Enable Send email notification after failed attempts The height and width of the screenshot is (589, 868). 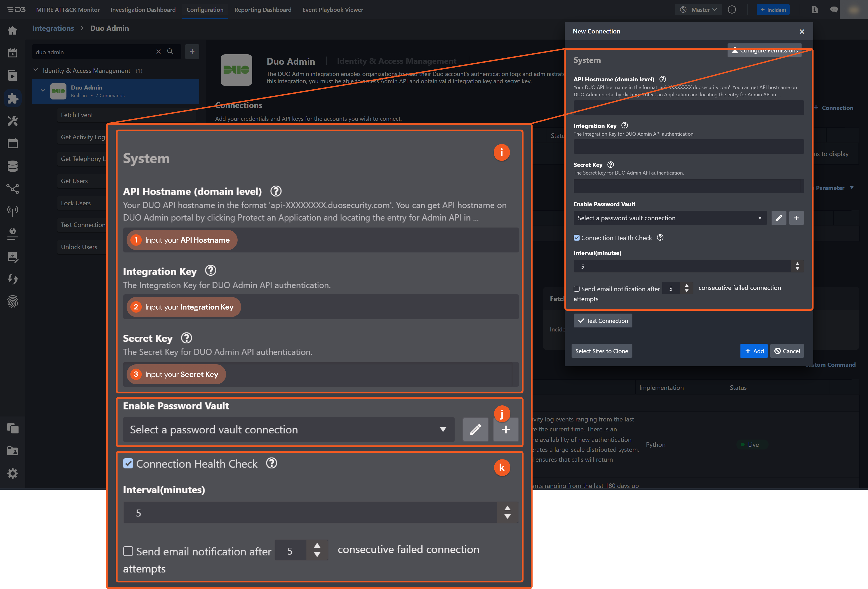(x=128, y=551)
